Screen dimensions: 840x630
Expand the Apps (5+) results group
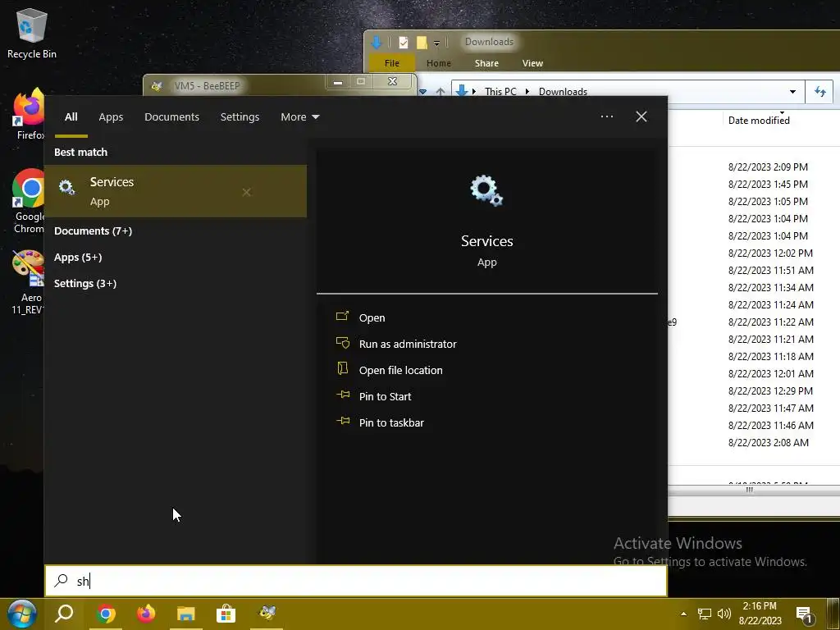[x=78, y=257]
